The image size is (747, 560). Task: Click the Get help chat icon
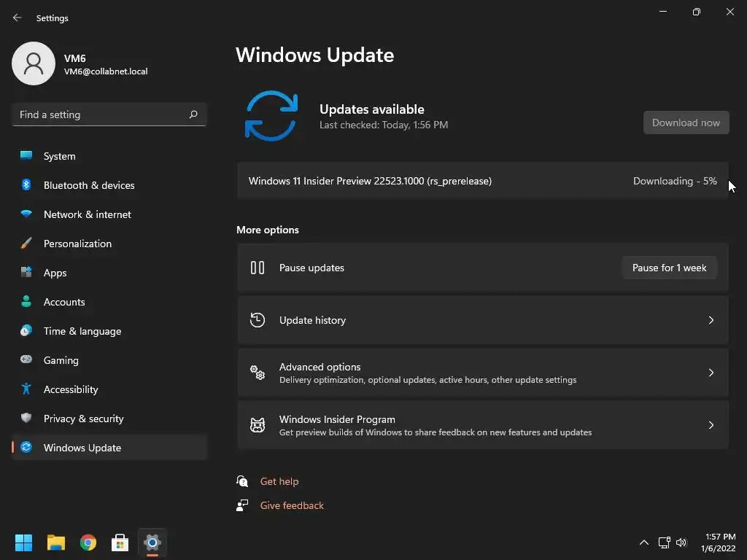click(242, 481)
